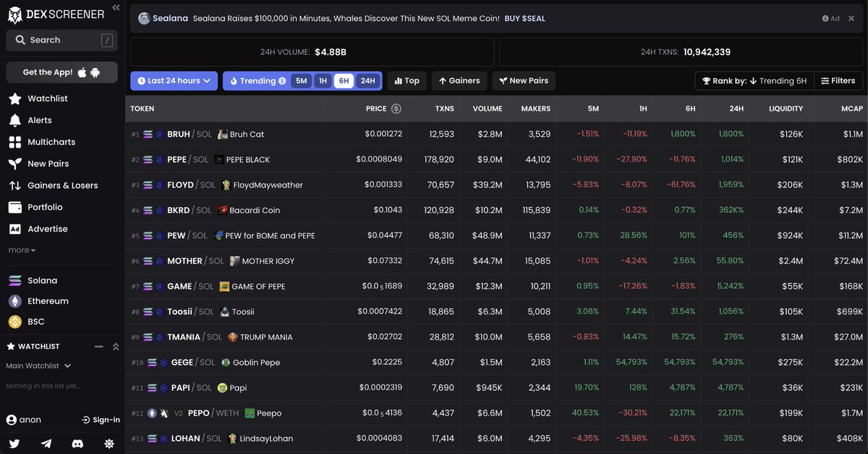
Task: Open the PEPE BLACK token row
Action: (496, 159)
